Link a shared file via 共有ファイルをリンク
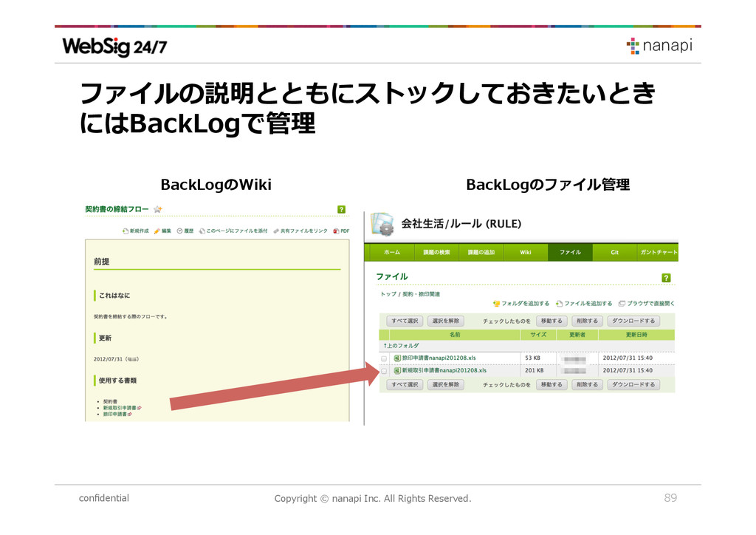The image size is (756, 535). pos(300,231)
